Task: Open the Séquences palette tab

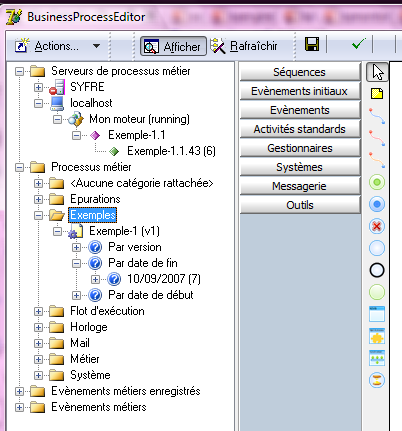Action: point(300,72)
